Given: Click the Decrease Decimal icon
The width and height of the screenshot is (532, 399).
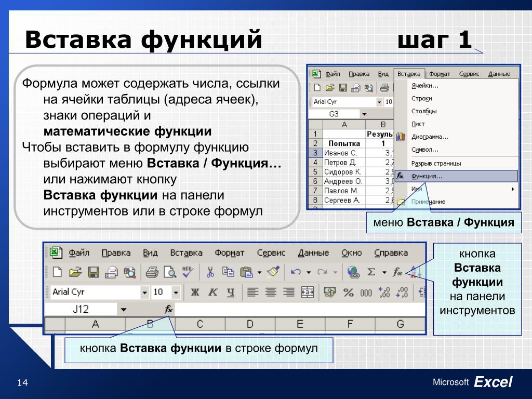Looking at the screenshot, I should 402,292.
